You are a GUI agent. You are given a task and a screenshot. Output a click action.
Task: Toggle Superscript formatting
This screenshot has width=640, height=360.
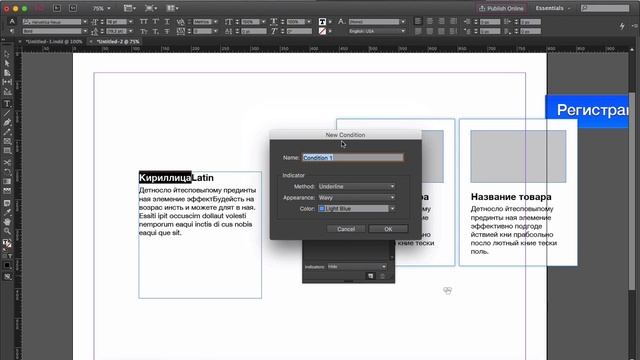point(156,22)
